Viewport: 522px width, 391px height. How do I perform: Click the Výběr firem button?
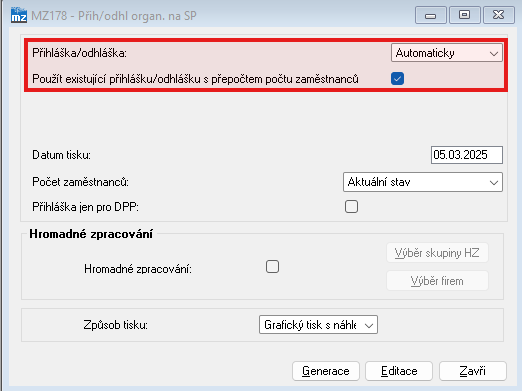click(437, 281)
